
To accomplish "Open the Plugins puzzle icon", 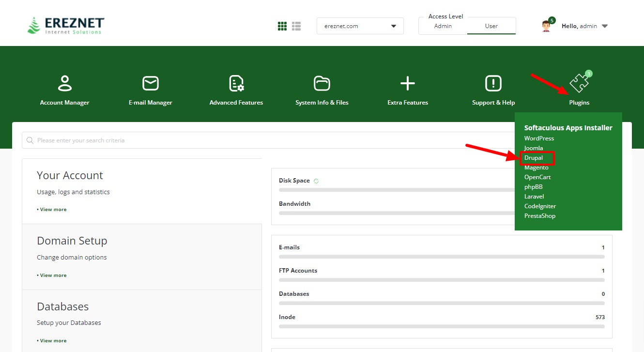I will pos(579,83).
